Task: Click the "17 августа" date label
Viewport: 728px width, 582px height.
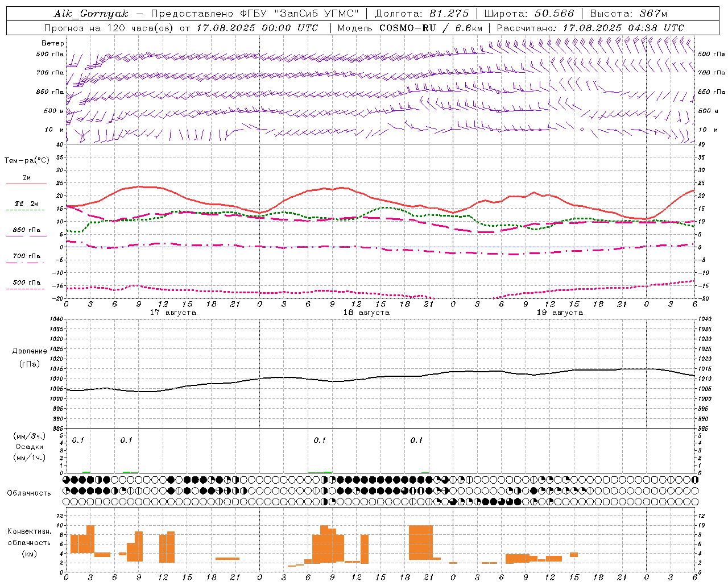Action: pyautogui.click(x=173, y=313)
